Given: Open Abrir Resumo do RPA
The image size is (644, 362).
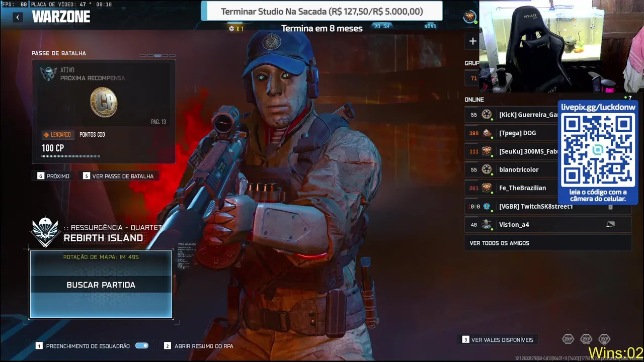Looking at the screenshot, I should click(199, 346).
